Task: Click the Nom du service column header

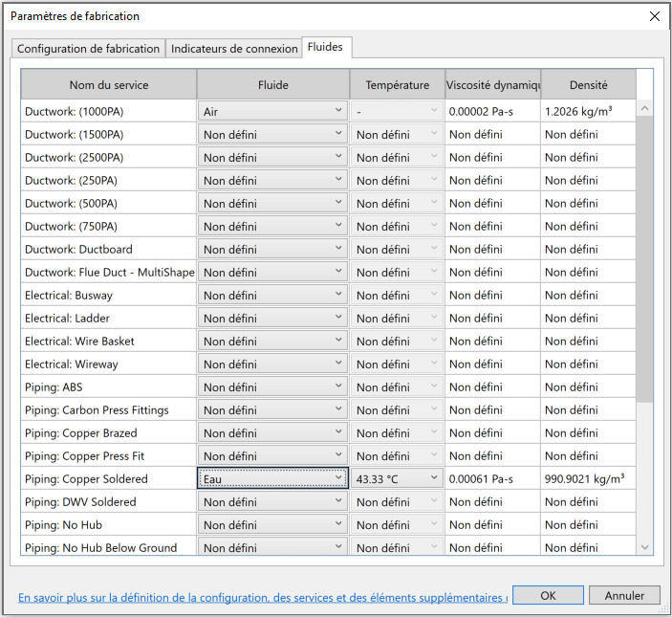Action: [x=109, y=85]
